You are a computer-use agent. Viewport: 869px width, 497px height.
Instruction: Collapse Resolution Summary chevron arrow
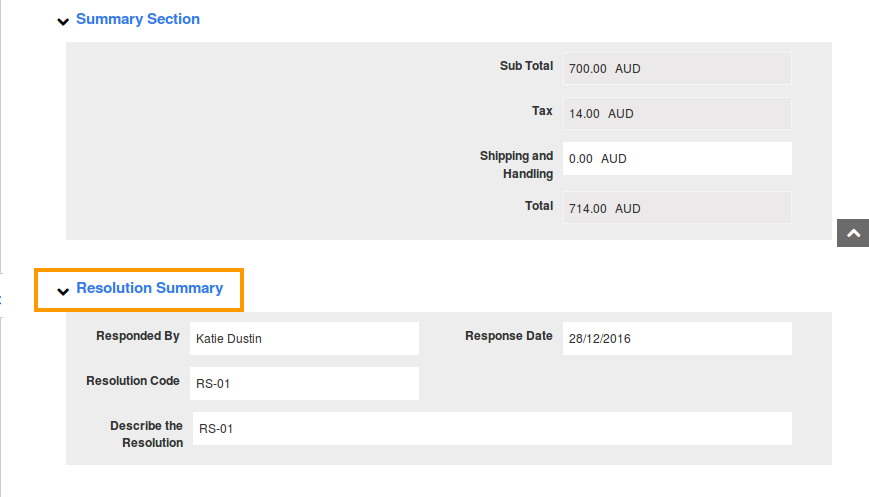pyautogui.click(x=63, y=291)
